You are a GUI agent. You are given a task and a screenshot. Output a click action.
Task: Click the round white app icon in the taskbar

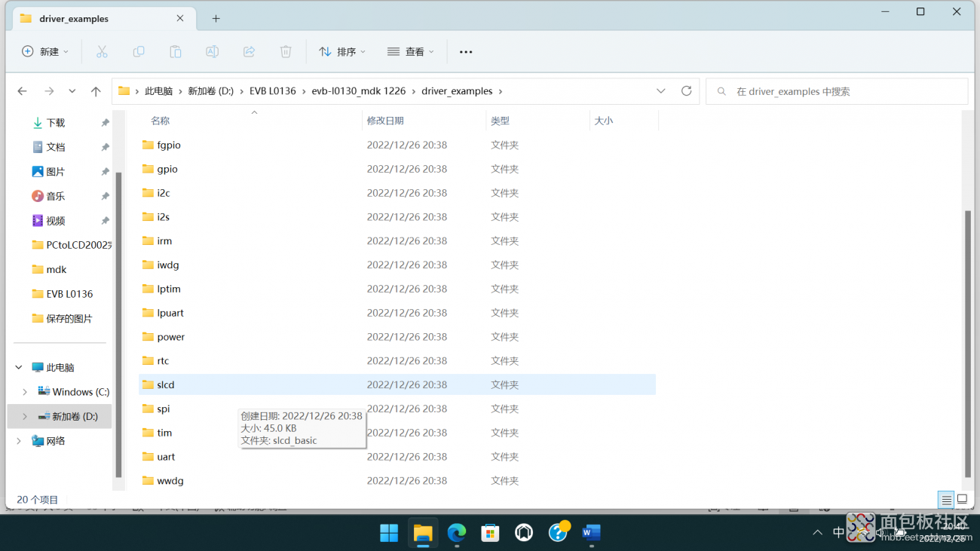coord(524,533)
